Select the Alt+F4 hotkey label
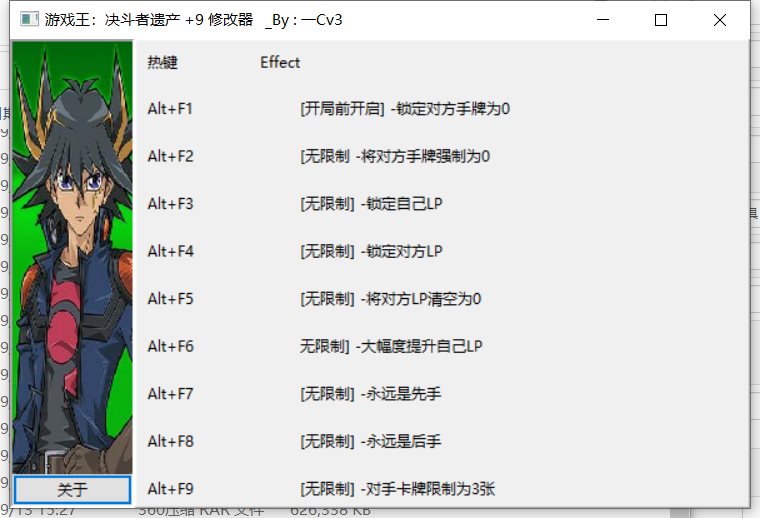The width and height of the screenshot is (760, 518). pos(171,251)
